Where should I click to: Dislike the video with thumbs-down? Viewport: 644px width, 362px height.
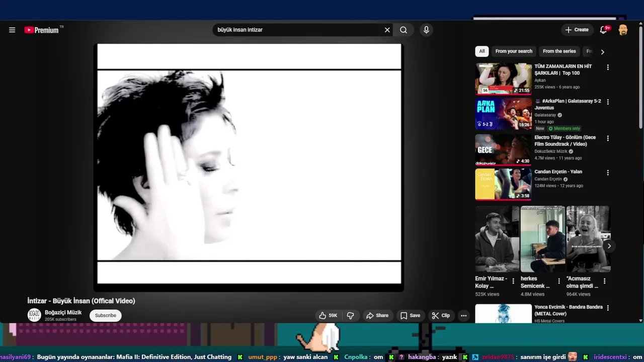[x=351, y=316]
